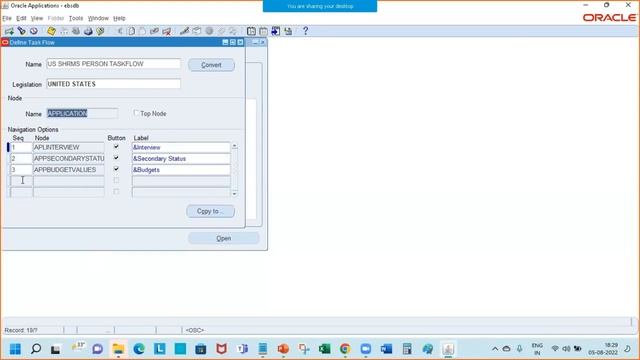640x360 pixels.
Task: Click the task flow Name field
Action: 113,64
